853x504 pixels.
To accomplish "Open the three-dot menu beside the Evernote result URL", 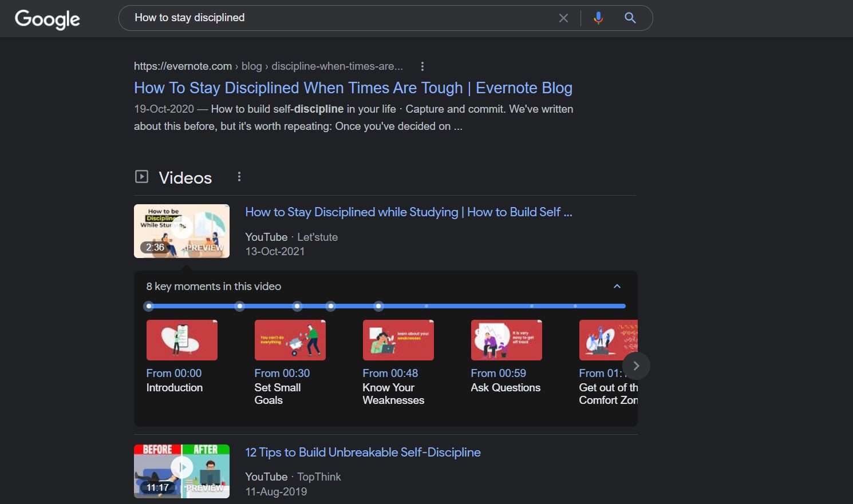I will pyautogui.click(x=422, y=66).
